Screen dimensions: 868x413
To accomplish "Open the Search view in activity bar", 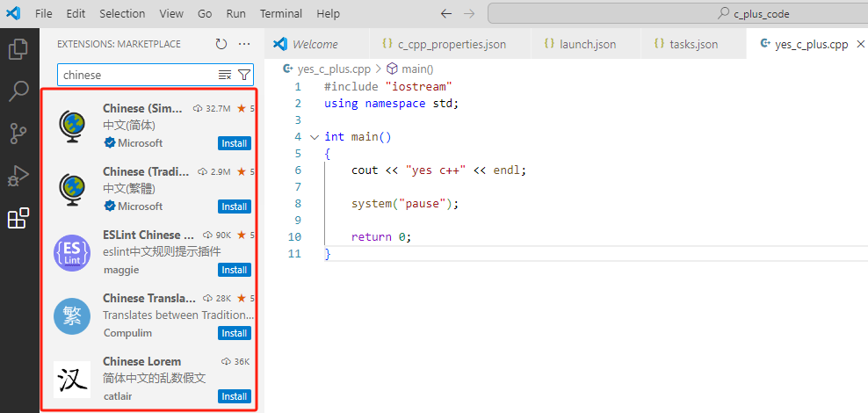I will point(18,91).
